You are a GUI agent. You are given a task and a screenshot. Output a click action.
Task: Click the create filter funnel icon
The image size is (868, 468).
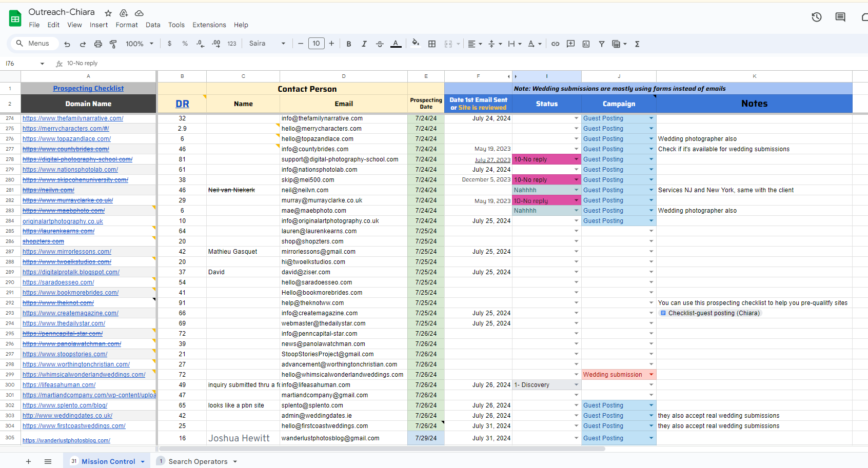[x=601, y=44]
